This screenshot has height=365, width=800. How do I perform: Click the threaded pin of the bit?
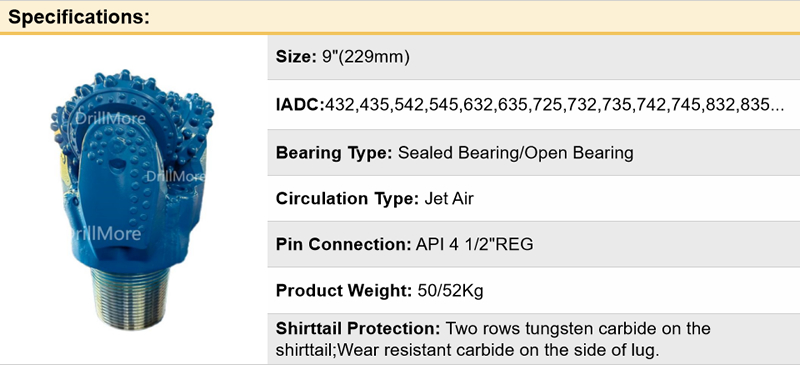pos(131,298)
